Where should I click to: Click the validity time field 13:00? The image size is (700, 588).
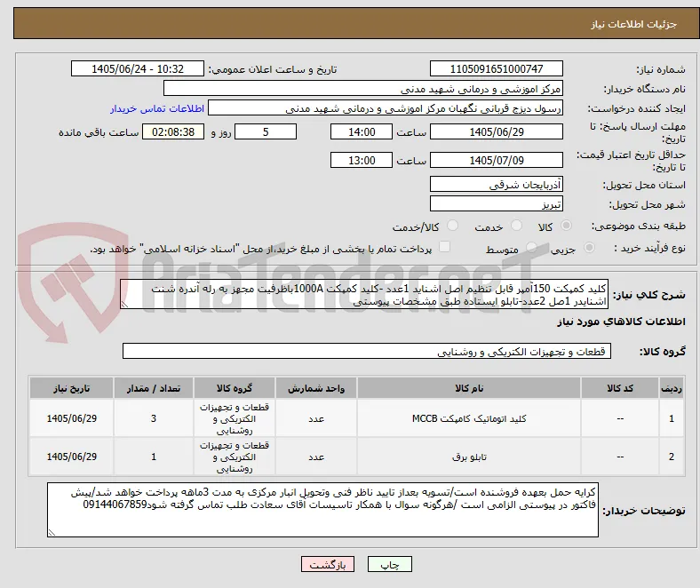pos(362,160)
